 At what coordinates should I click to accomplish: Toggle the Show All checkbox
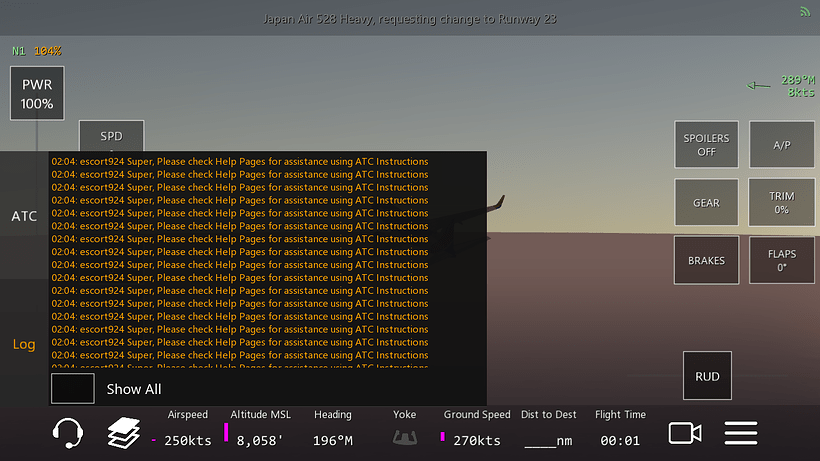[x=73, y=388]
